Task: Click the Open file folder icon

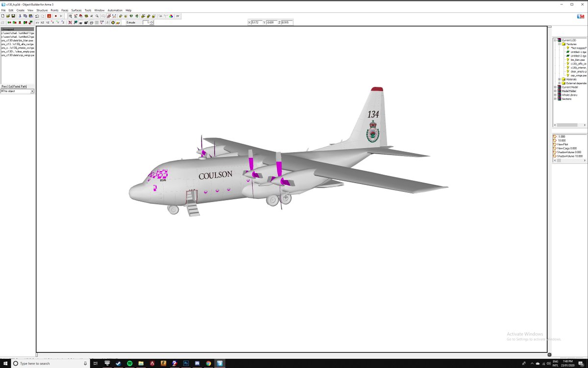Action: tap(8, 16)
